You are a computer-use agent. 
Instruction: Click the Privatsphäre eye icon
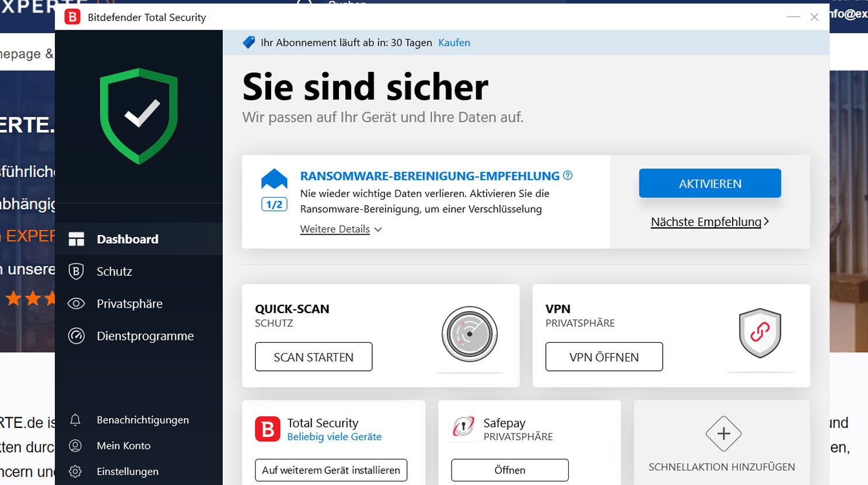click(x=76, y=304)
